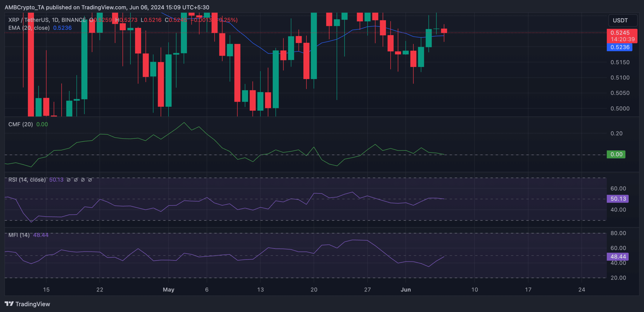The width and height of the screenshot is (644, 312).
Task: Click the CMF (20) indicator legend
Action: click(x=21, y=124)
